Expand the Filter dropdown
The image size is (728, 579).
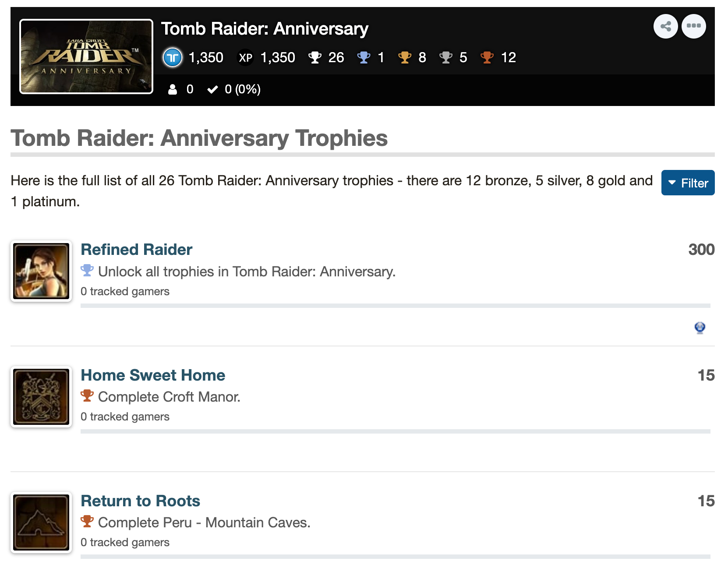point(688,183)
